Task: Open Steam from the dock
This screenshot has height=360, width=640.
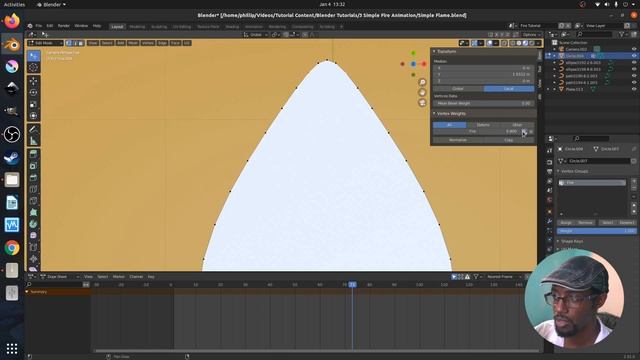Action: pyautogui.click(x=12, y=157)
